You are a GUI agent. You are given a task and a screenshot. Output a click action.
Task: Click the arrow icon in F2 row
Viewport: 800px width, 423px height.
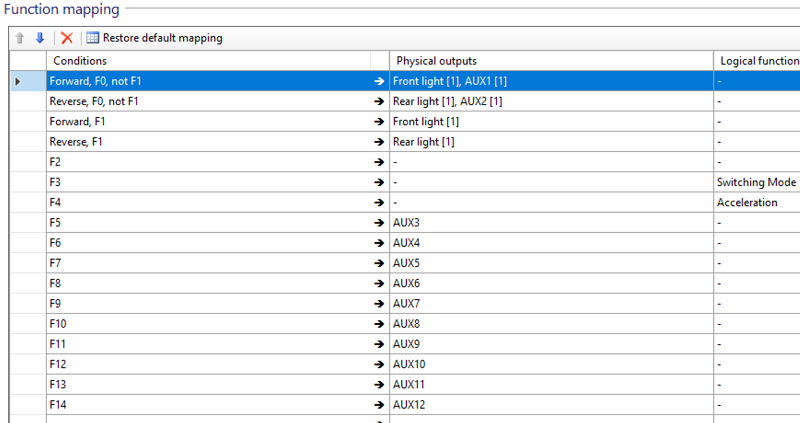point(379,162)
